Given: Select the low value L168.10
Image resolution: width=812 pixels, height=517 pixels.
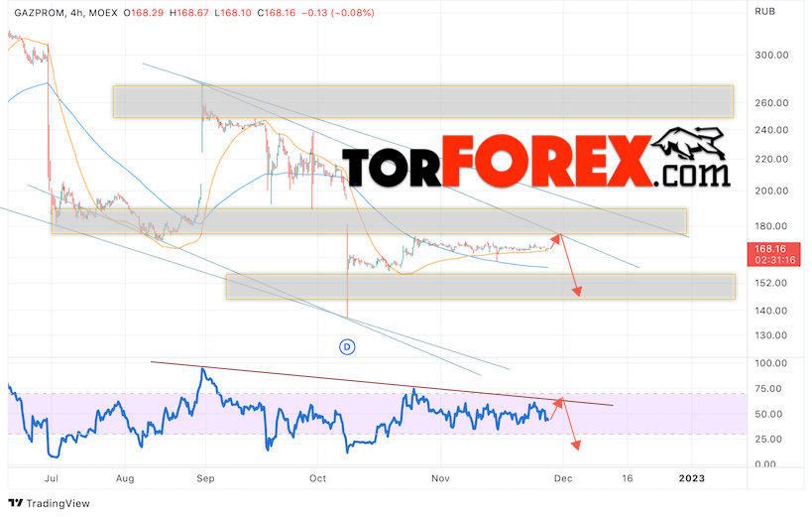Looking at the screenshot, I should [x=233, y=13].
